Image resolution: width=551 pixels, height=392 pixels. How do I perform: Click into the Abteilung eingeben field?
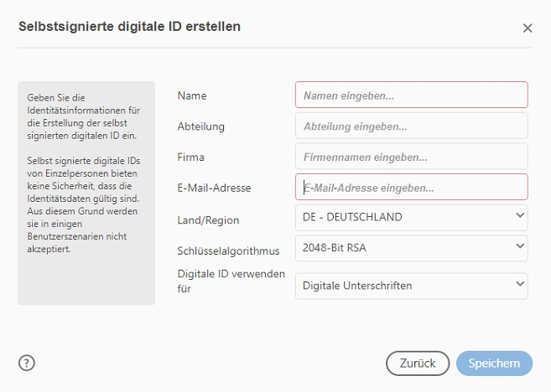(x=412, y=126)
